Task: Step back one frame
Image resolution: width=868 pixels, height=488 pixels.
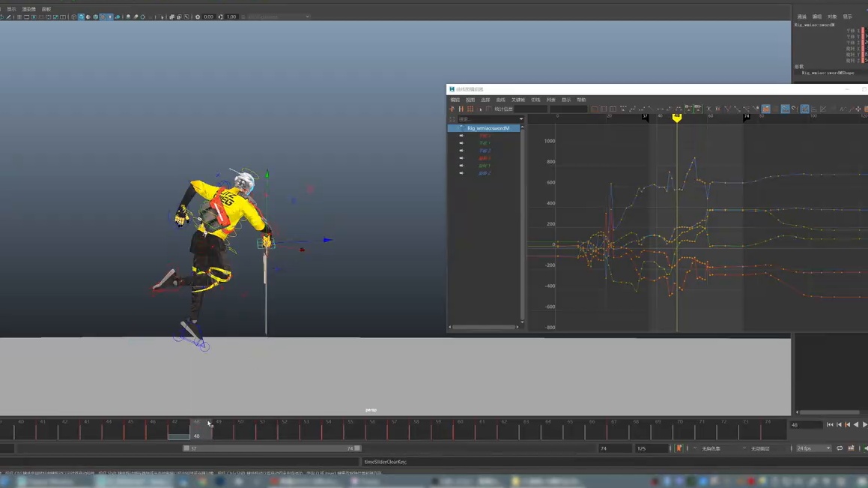Action: [x=839, y=425]
